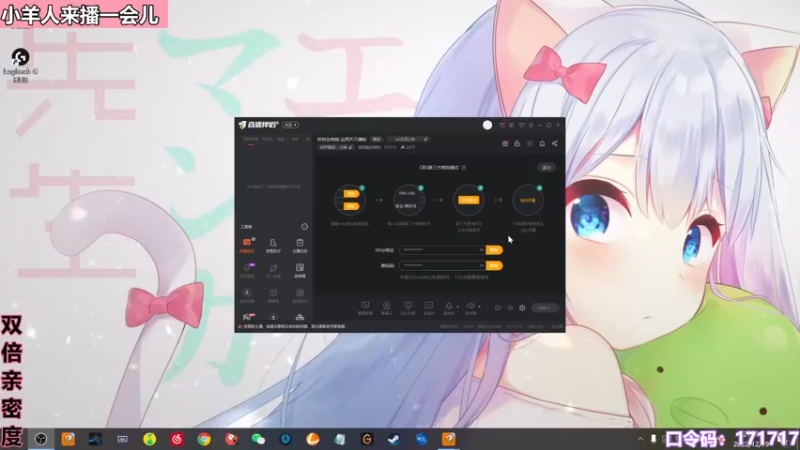Open the download-arrow toolbox tool
This screenshot has height=450, width=800.
click(273, 317)
